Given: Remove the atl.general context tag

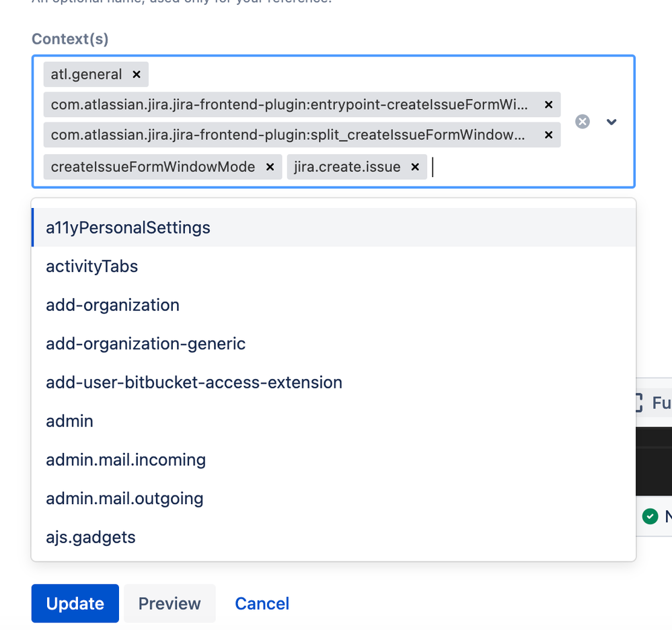Looking at the screenshot, I should coord(137,75).
